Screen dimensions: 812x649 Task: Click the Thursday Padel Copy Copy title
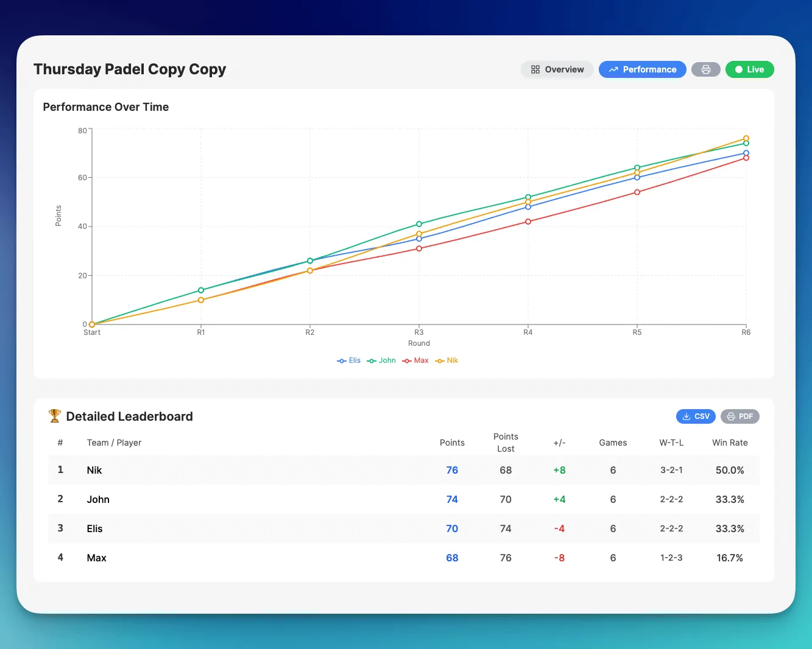pos(130,69)
